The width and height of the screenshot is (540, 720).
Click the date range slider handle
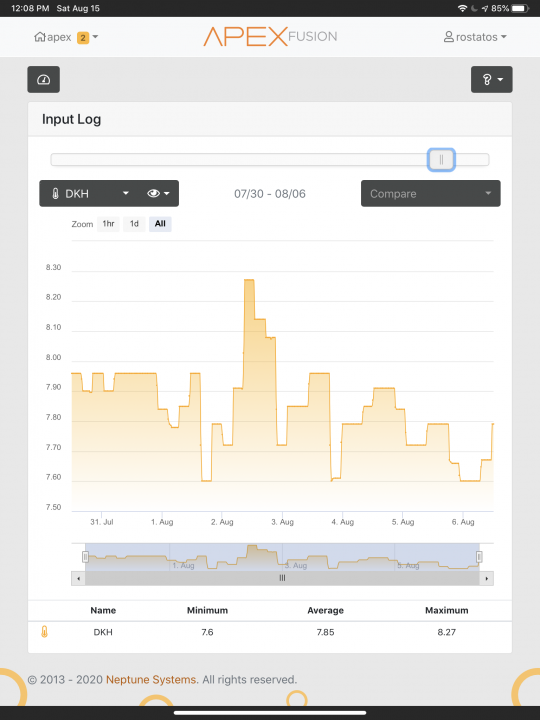(x=441, y=160)
